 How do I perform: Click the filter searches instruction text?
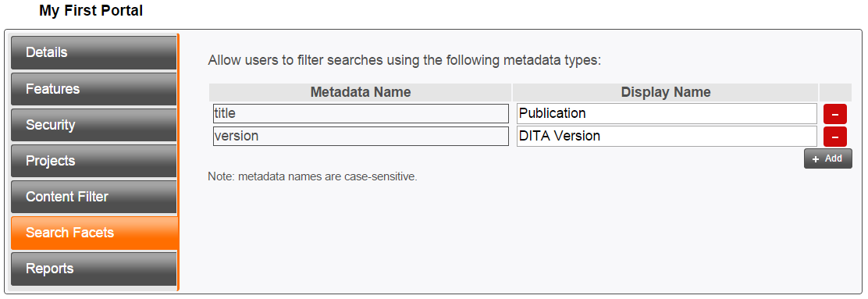[404, 60]
